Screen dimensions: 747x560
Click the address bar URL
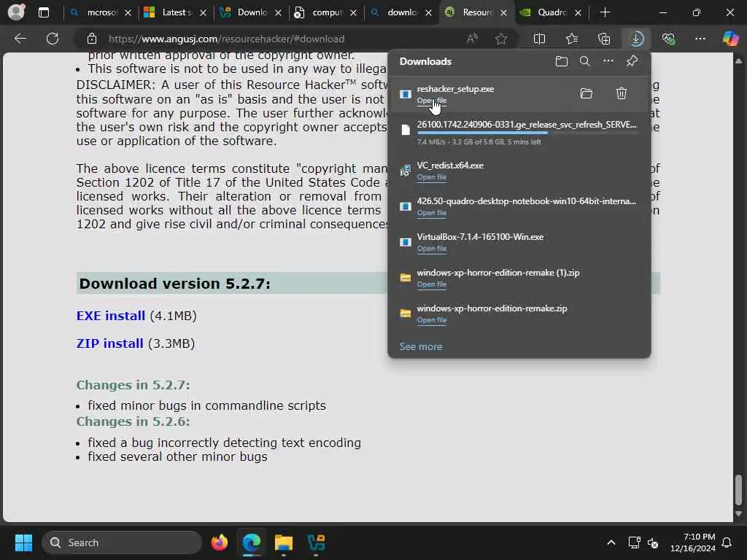point(226,39)
